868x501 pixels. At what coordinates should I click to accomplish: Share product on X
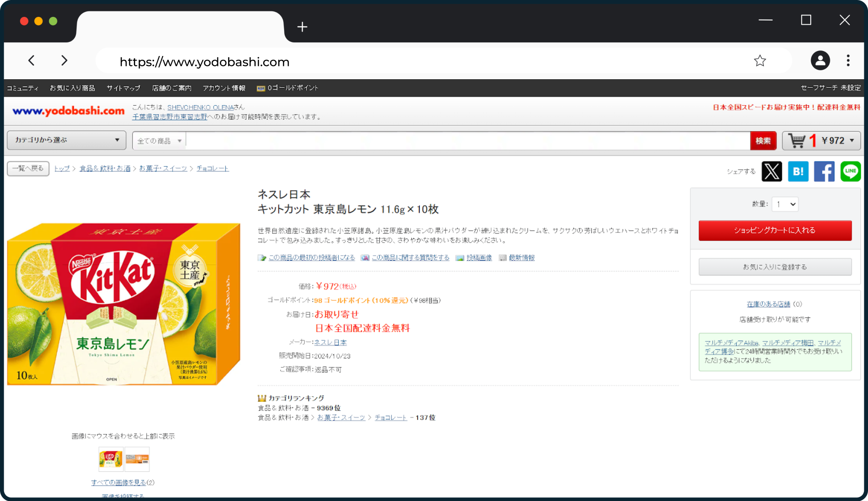(771, 172)
